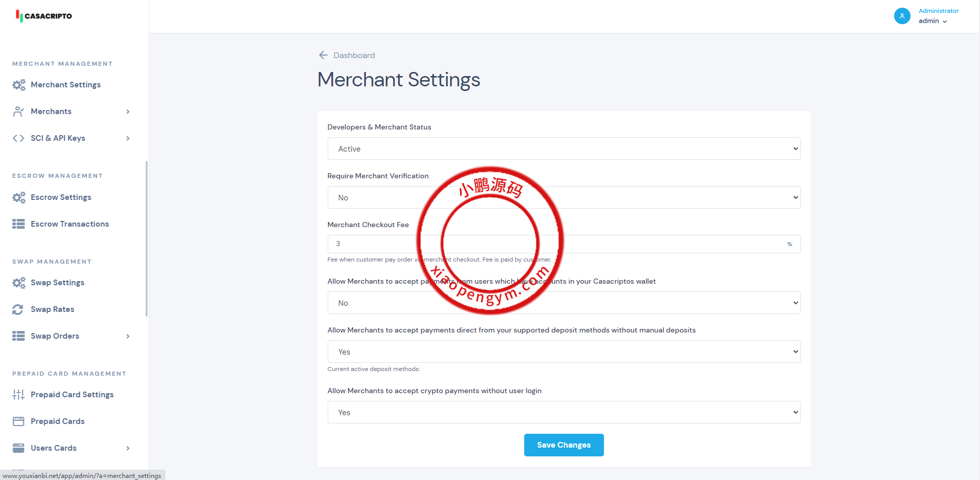
Task: Click the sidebar scrollbar
Action: [147, 239]
